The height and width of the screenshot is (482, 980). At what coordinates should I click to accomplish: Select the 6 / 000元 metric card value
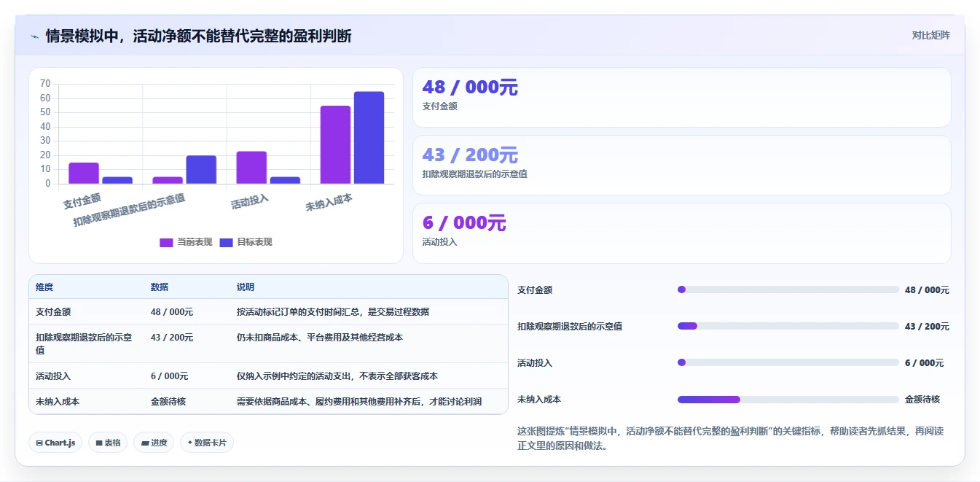click(x=464, y=223)
